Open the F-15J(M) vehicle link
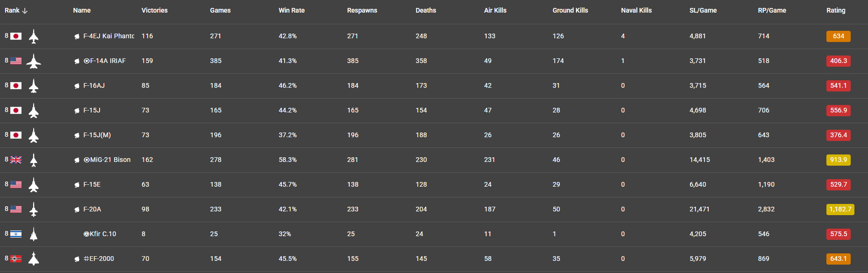The width and height of the screenshot is (868, 273). (97, 135)
